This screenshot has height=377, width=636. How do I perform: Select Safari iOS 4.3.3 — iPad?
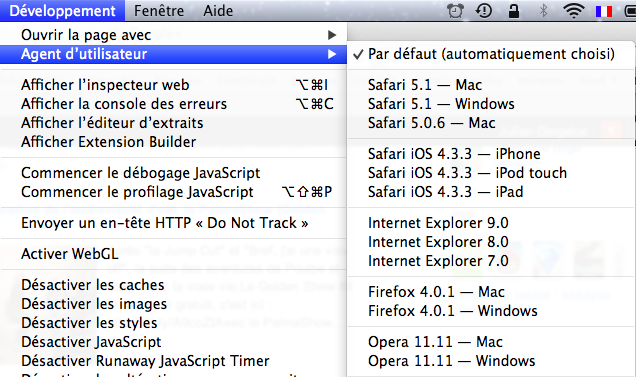coord(491,192)
